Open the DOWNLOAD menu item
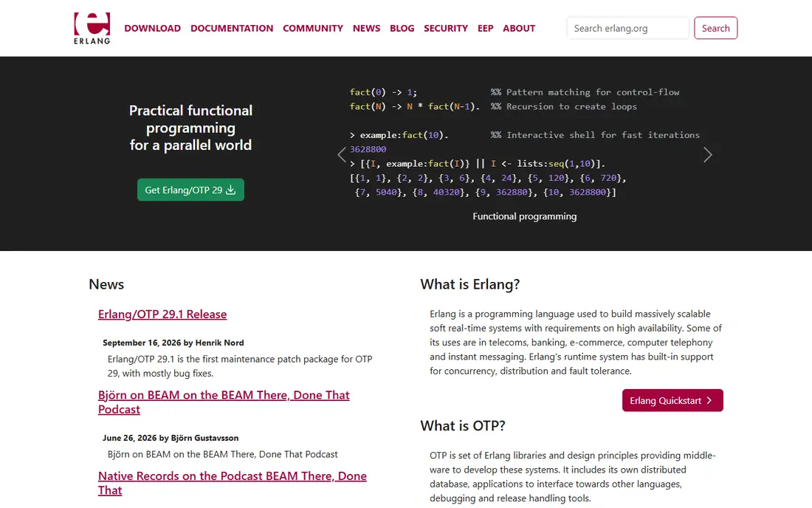This screenshot has width=812, height=508. pyautogui.click(x=152, y=29)
